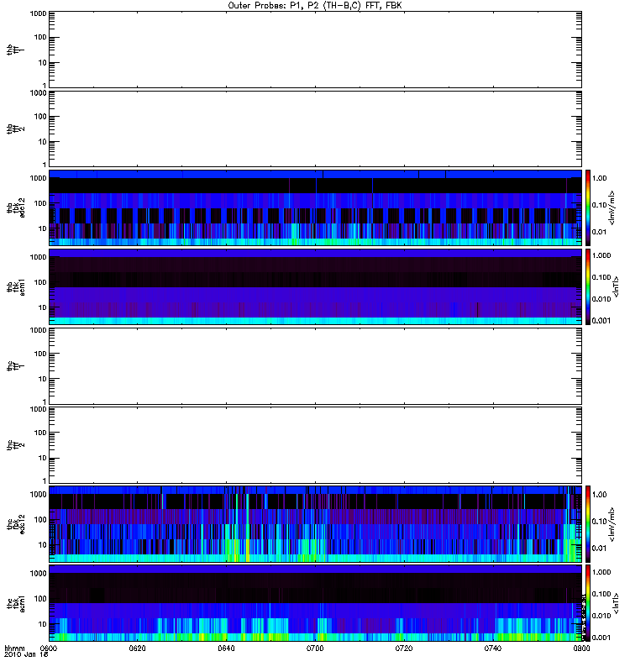Image resolution: width=630 pixels, height=672 pixels.
Task: Click the thc fbk scm1 spectrogram panel
Action: tap(315, 603)
